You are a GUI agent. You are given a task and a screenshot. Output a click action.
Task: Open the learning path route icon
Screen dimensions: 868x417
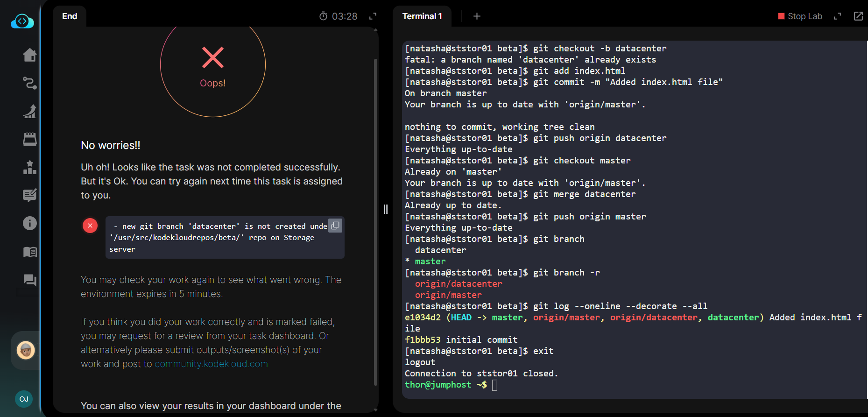pos(30,83)
